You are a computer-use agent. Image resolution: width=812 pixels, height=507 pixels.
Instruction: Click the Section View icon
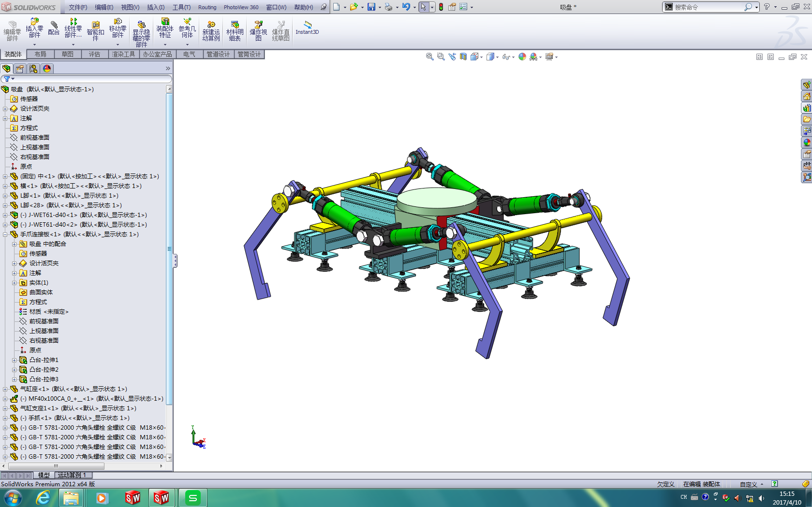pyautogui.click(x=463, y=57)
